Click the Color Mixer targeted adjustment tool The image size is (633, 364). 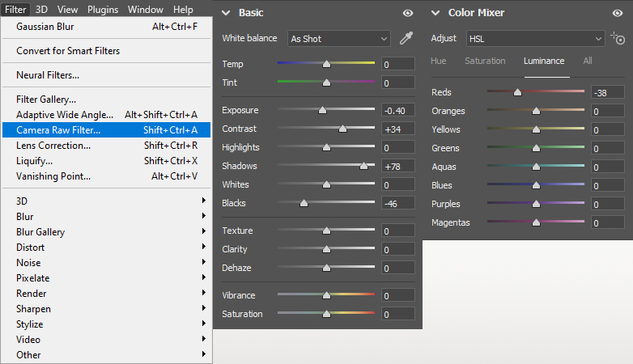tap(618, 39)
